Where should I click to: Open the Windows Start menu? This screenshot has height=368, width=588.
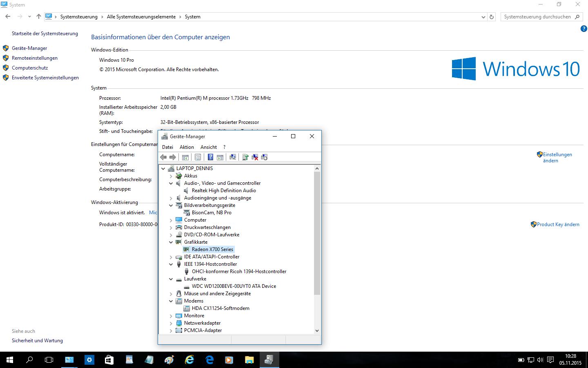[10, 360]
